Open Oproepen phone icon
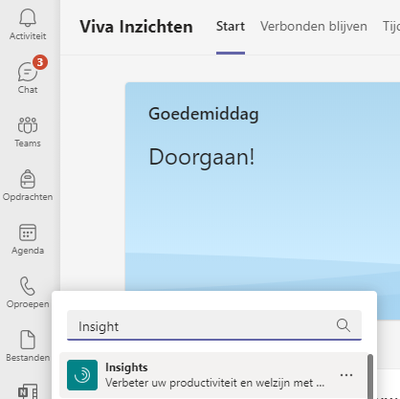The image size is (400, 399). coord(28,286)
